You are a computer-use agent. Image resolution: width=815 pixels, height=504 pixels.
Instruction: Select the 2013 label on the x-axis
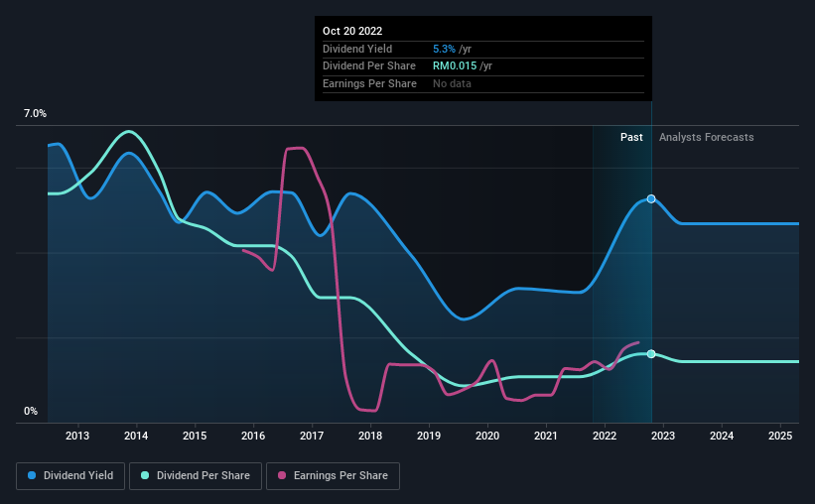pos(77,436)
